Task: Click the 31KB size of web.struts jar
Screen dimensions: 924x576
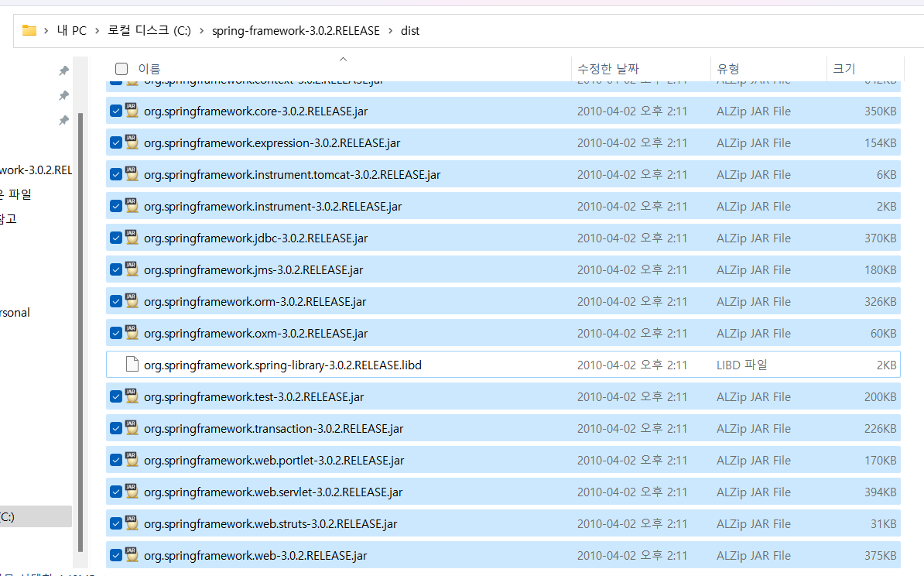Action: (x=883, y=523)
